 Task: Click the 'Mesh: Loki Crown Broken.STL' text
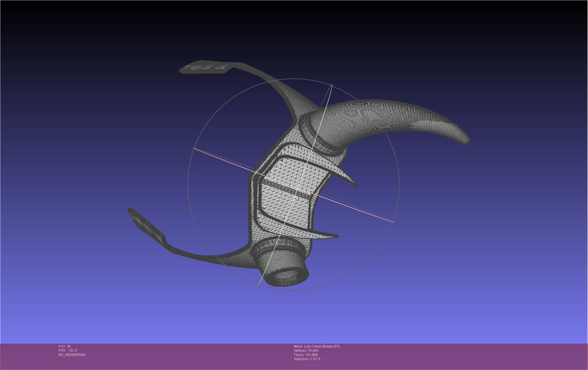317,346
